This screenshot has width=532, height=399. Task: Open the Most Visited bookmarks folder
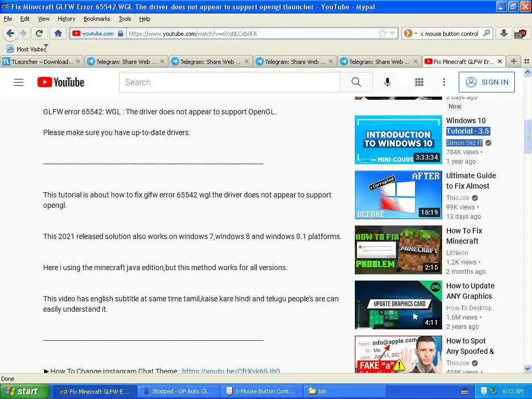pos(27,49)
